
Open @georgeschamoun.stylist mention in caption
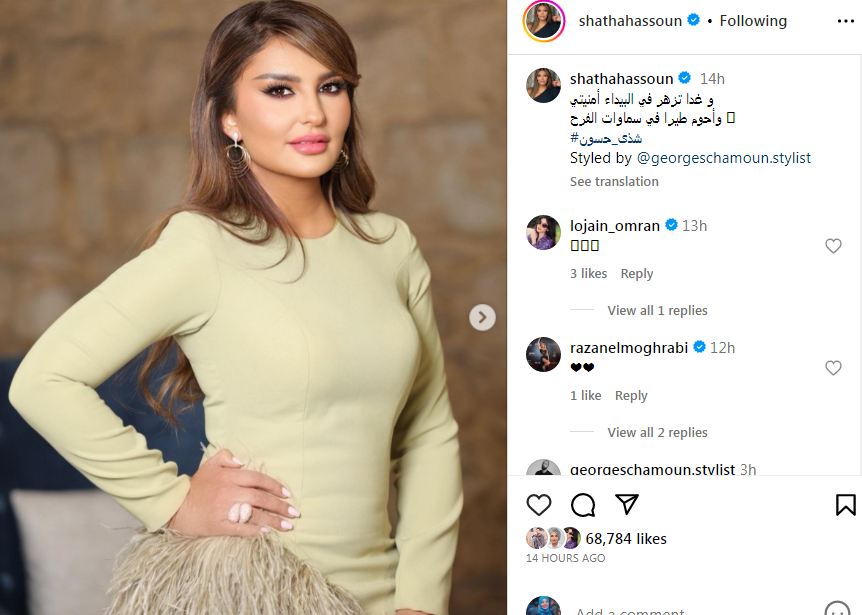point(723,158)
